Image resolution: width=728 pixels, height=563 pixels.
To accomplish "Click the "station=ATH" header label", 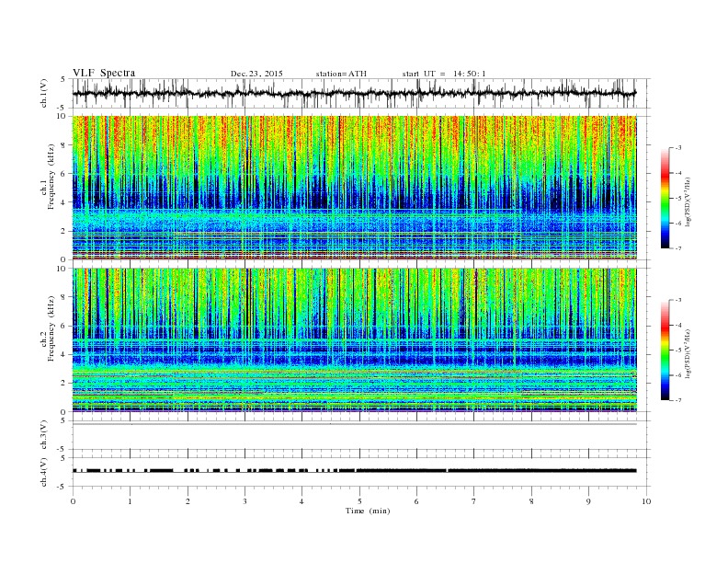I will [341, 74].
